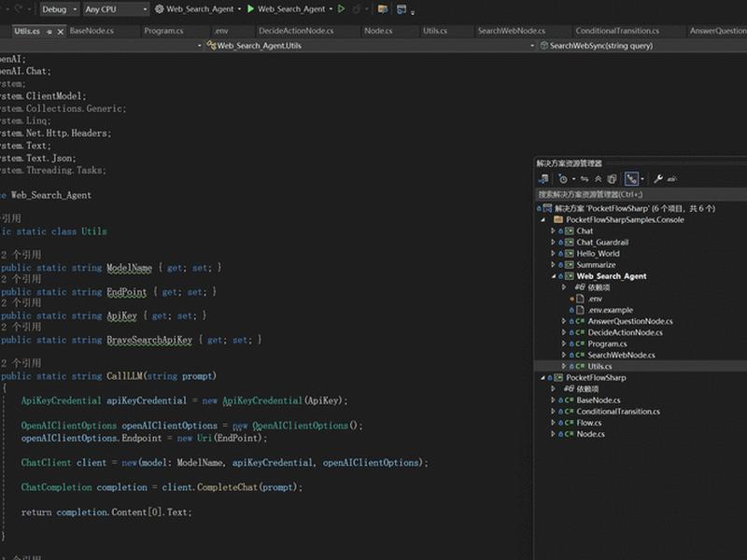The height and width of the screenshot is (560, 747).
Task: Select ConditionalTransition.cs in Solution Explorer tree
Action: tap(618, 412)
